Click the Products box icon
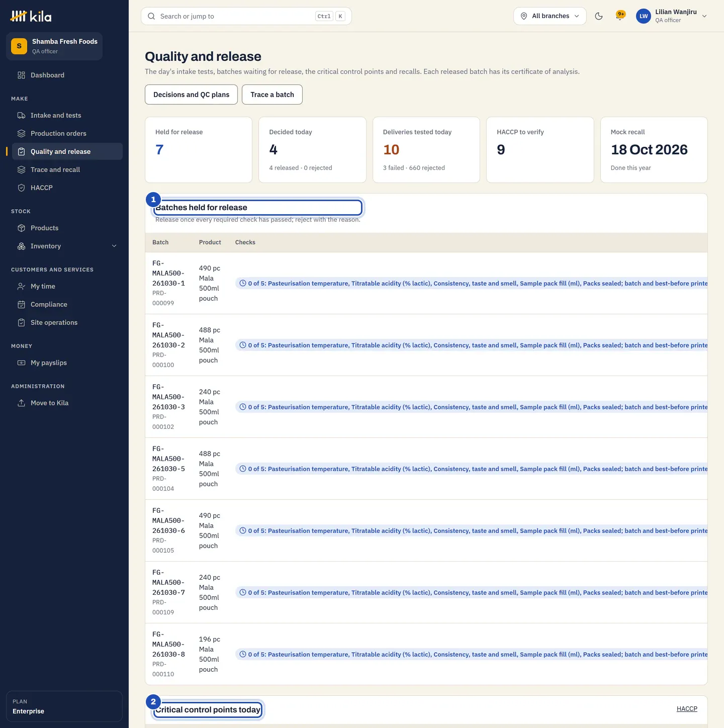The image size is (724, 728). 21,228
